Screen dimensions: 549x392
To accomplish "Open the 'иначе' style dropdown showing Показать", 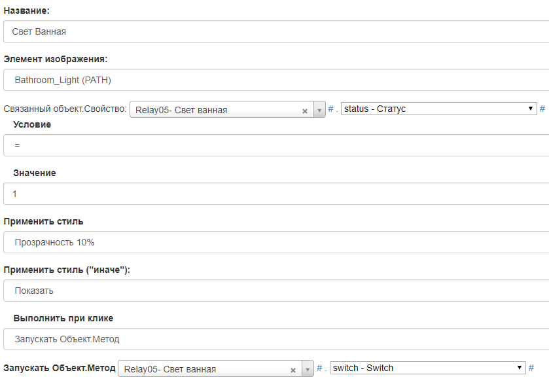I will point(275,291).
